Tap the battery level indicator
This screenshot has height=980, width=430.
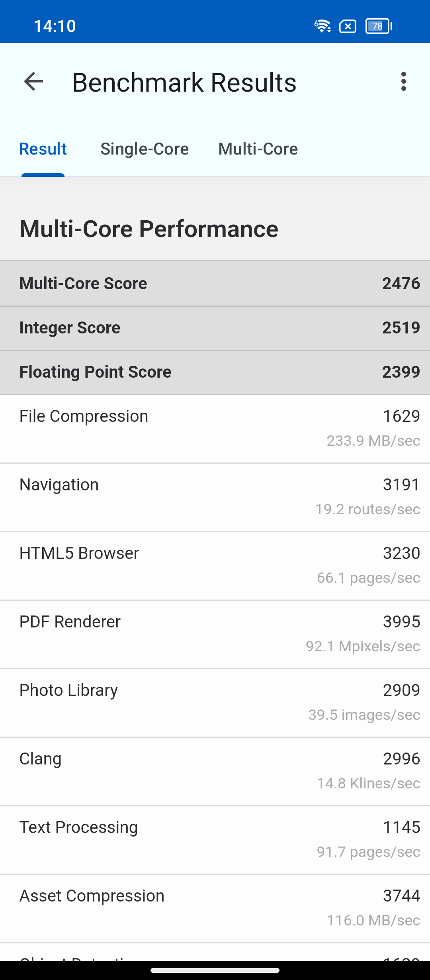point(378,26)
